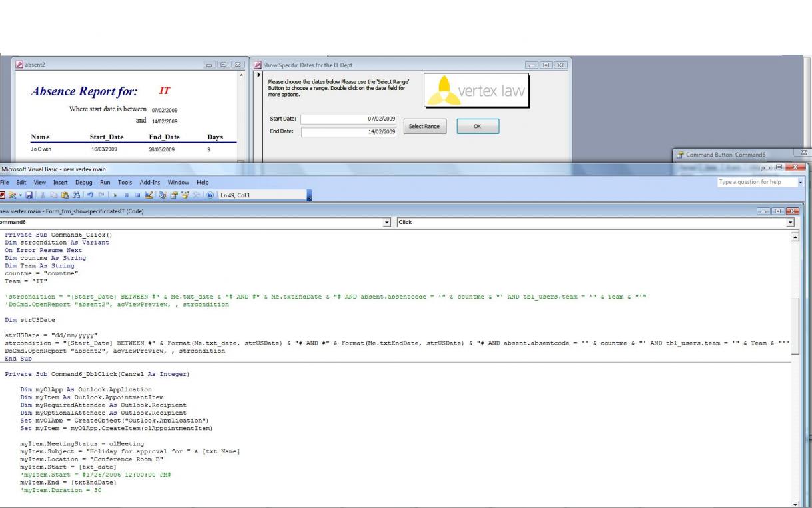
Task: Open the Run menu
Action: click(105, 182)
